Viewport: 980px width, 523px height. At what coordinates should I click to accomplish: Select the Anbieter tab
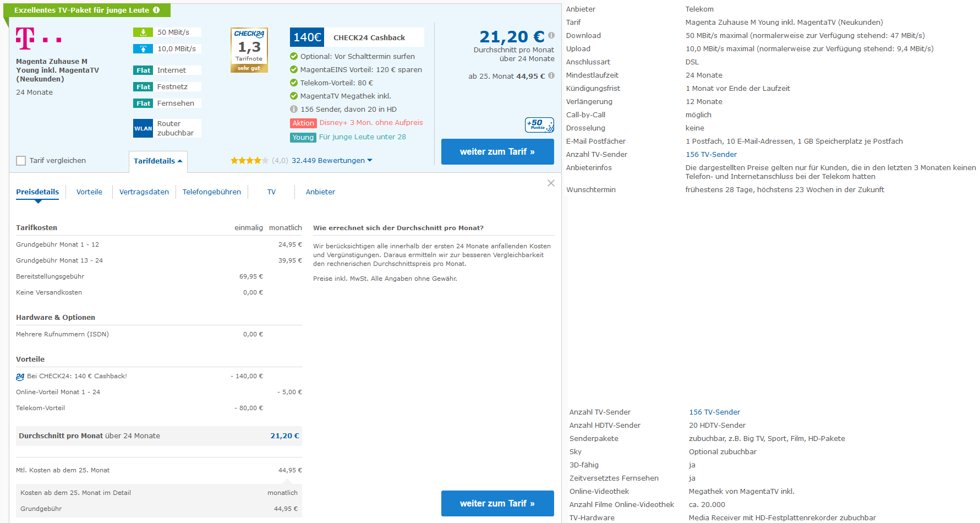(x=320, y=192)
